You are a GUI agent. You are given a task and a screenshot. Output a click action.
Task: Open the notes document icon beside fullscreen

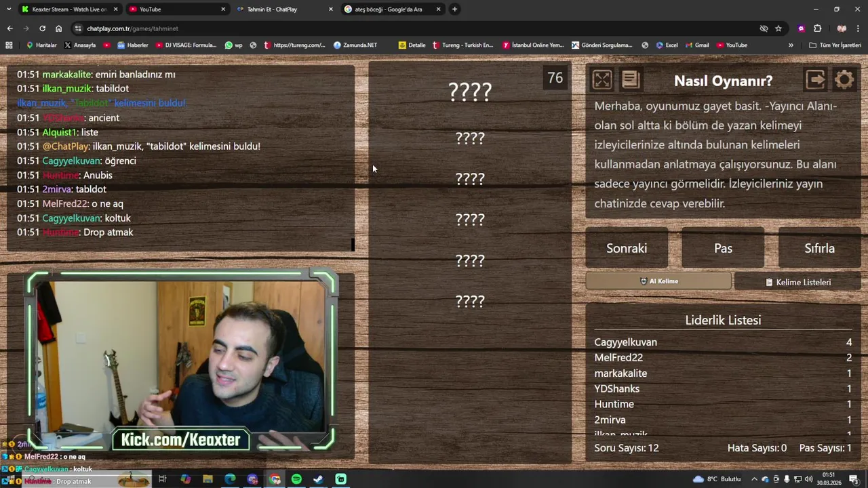coord(631,80)
